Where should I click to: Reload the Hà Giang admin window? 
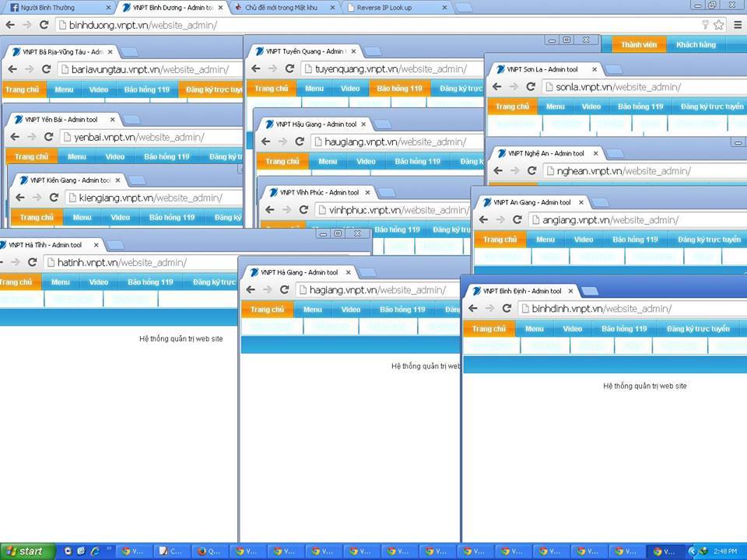[x=285, y=289]
